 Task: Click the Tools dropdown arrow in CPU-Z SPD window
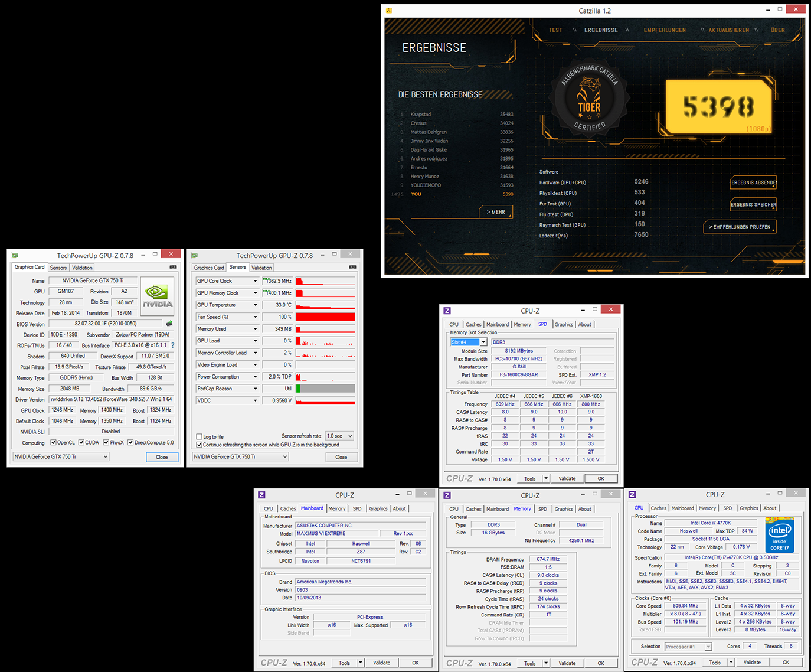tap(546, 478)
